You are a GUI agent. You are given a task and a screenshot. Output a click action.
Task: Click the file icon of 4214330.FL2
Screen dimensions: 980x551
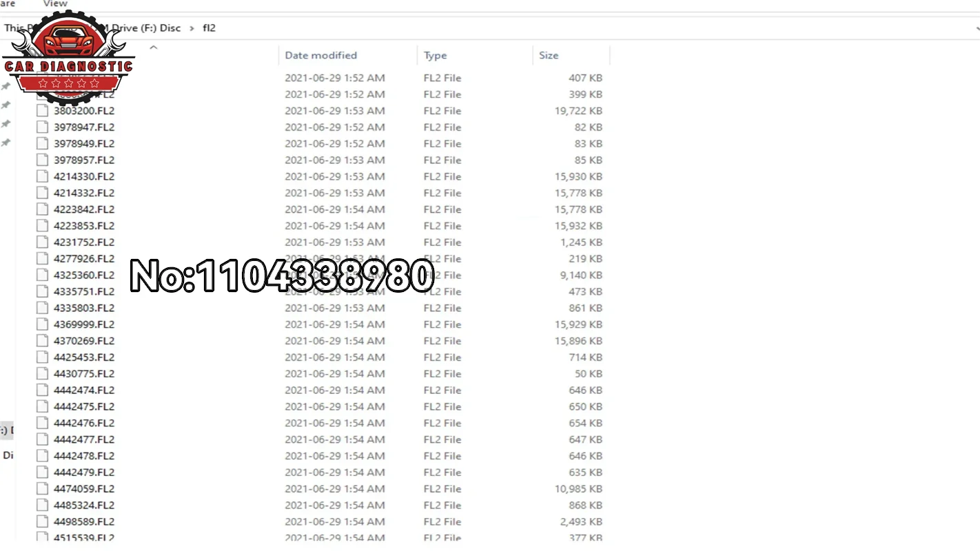tap(43, 176)
